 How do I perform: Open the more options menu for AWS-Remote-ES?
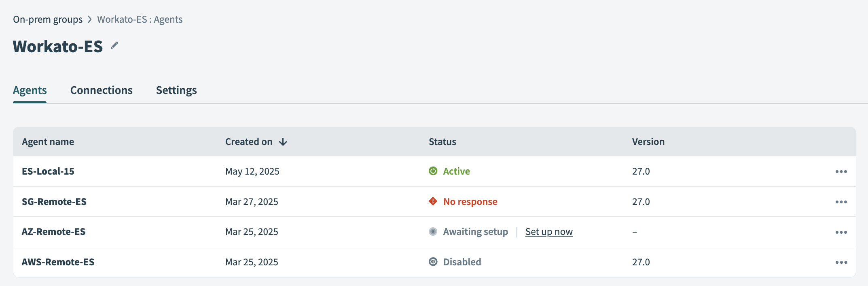click(x=841, y=263)
